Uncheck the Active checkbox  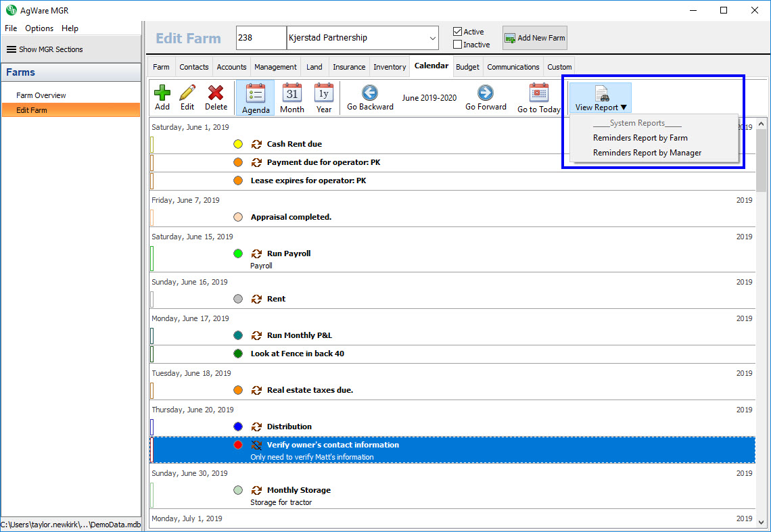(458, 32)
